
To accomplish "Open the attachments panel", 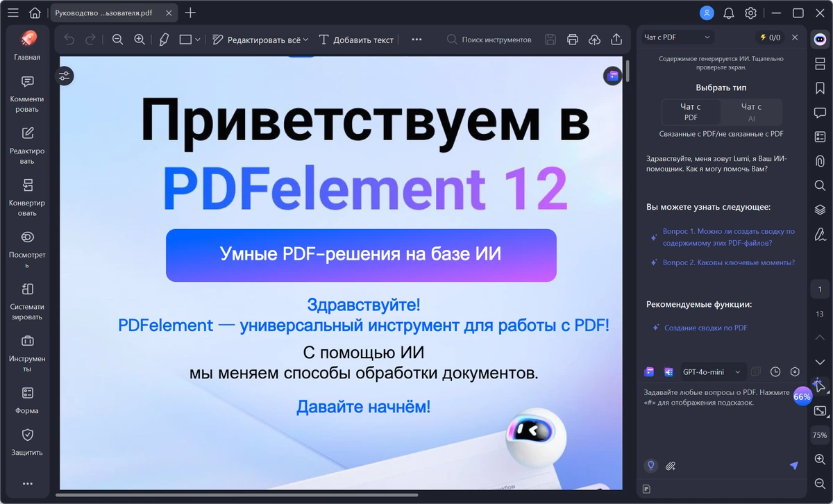I will coord(820,161).
